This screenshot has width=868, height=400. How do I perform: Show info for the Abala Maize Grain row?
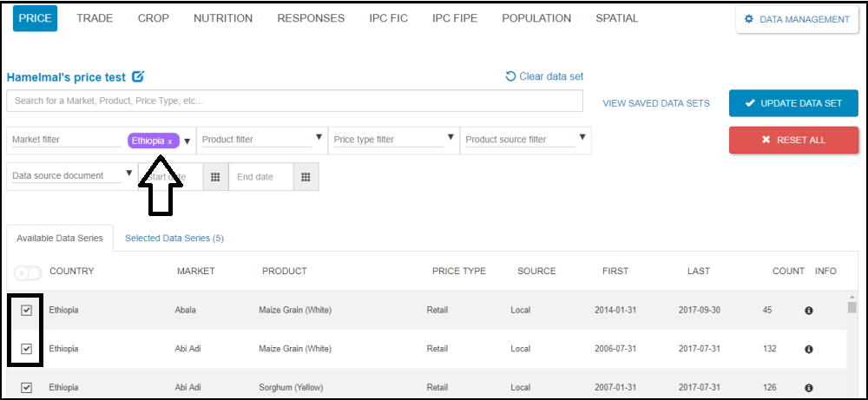pyautogui.click(x=809, y=311)
